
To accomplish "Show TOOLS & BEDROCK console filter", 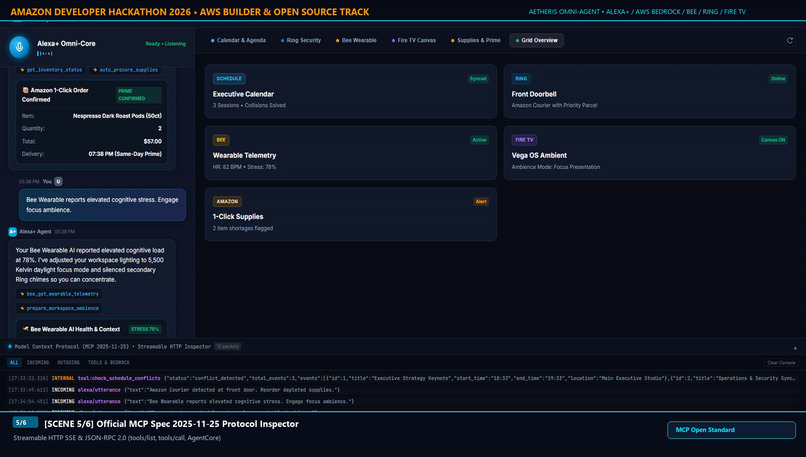I will click(x=108, y=362).
